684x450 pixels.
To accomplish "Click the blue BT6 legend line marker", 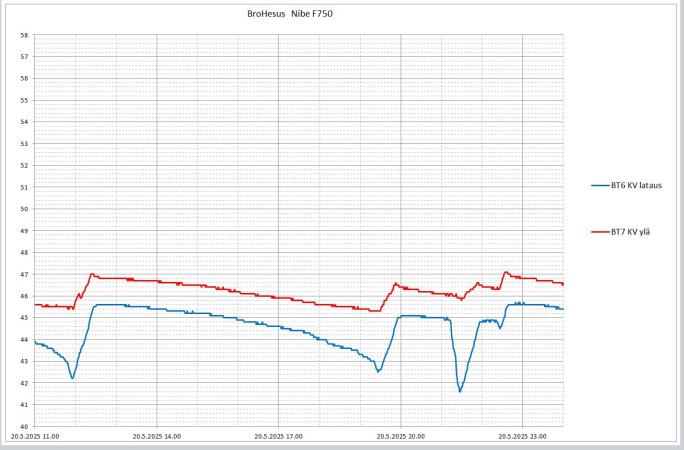I will point(600,185).
